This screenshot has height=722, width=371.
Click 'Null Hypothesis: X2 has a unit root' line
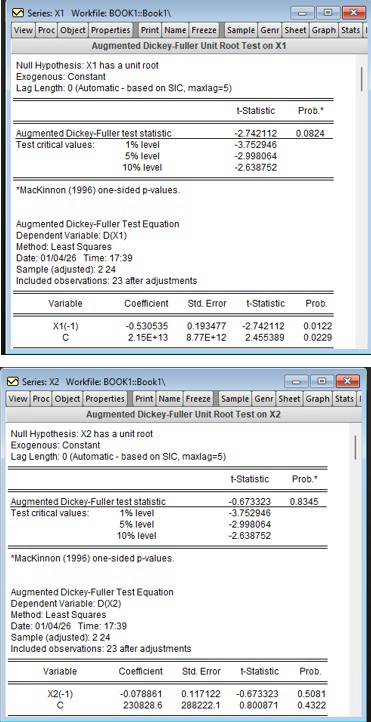[81, 434]
